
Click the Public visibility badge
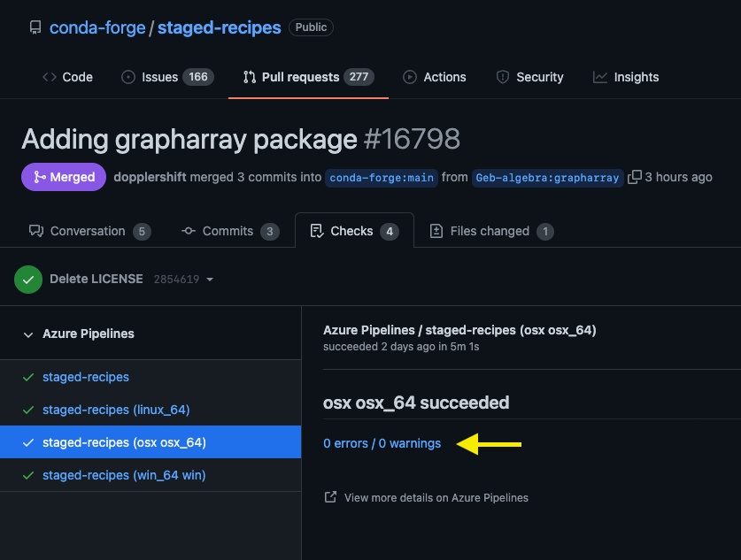point(311,27)
